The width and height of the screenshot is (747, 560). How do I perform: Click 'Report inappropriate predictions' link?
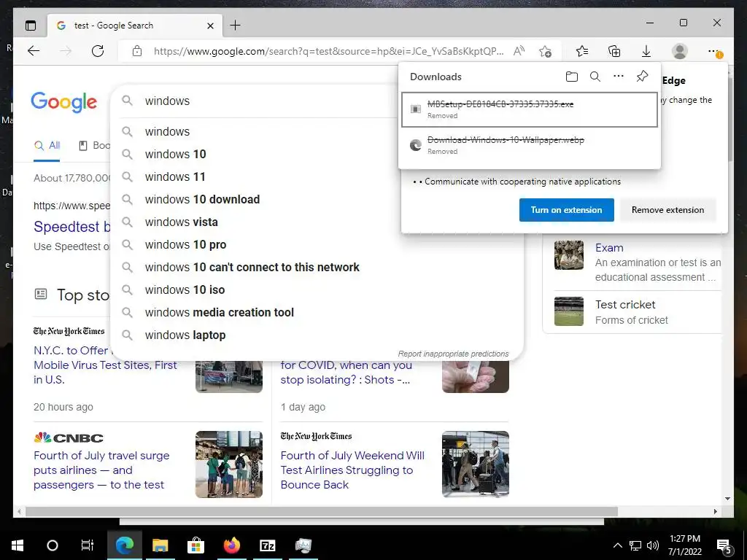(453, 354)
